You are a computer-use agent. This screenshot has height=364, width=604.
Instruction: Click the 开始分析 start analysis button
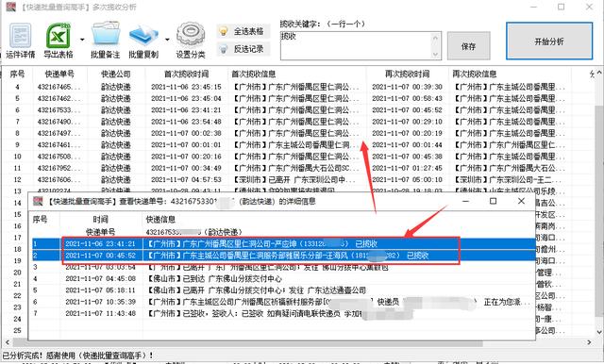[x=549, y=41]
